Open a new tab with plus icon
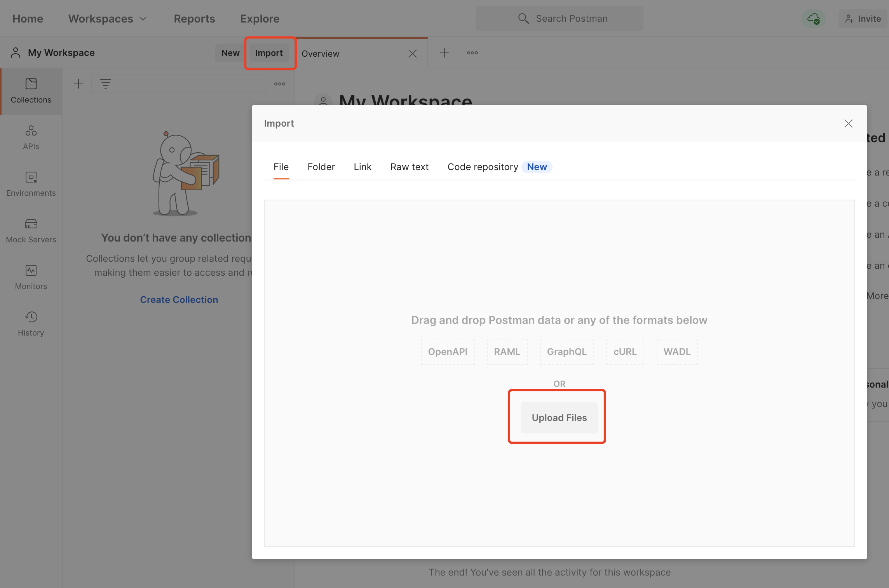The height and width of the screenshot is (588, 889). (444, 53)
